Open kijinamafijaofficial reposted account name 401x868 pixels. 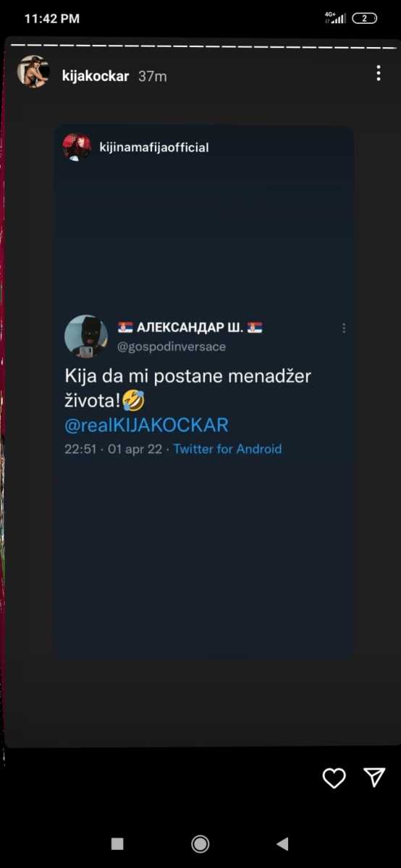153,148
